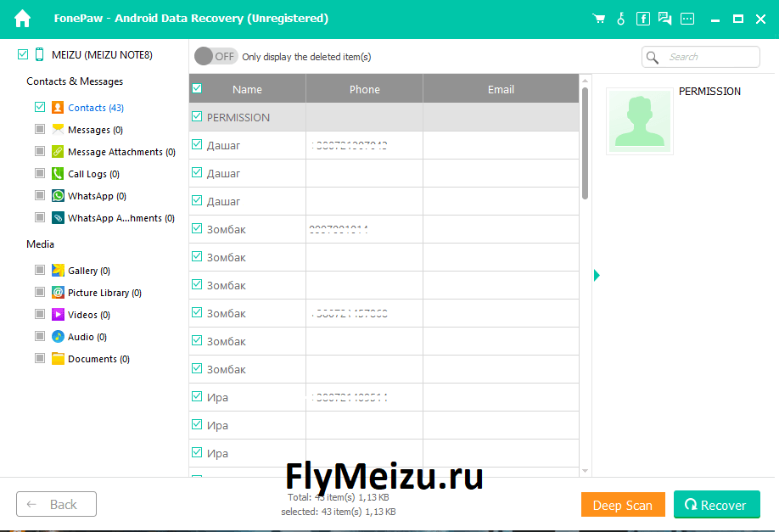Open the more options menu icon
The width and height of the screenshot is (779, 532).
[x=687, y=19]
